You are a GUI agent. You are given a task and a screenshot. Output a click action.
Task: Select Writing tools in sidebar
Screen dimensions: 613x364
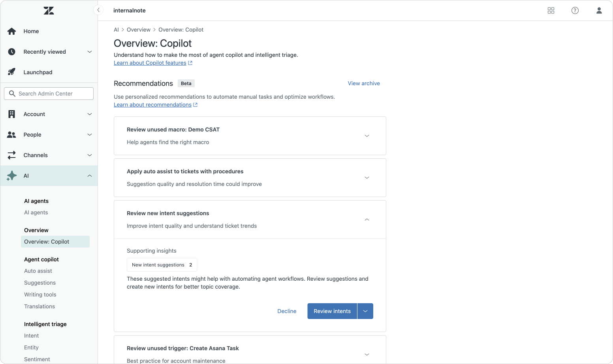tap(40, 295)
